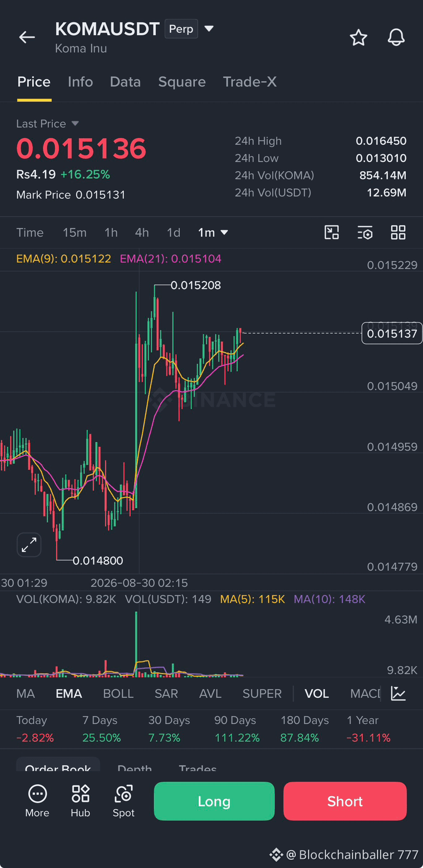Open the 1m interval dropdown
Screen dimensions: 423x868
(x=213, y=233)
